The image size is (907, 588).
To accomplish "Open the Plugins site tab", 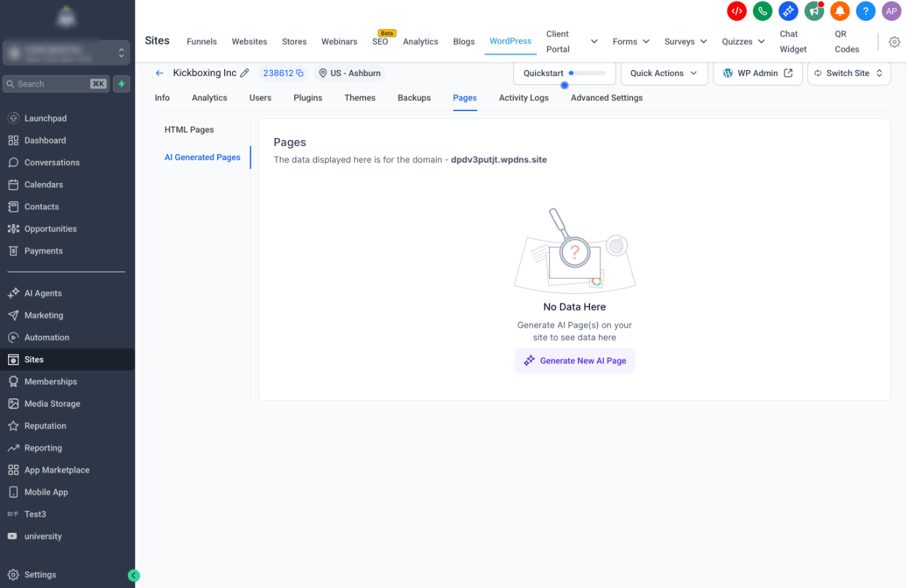I will tap(307, 98).
